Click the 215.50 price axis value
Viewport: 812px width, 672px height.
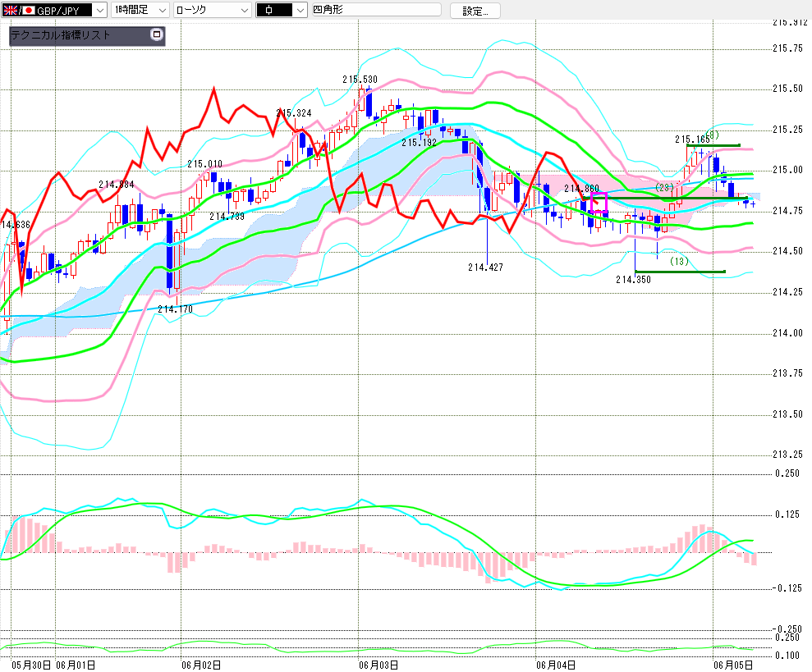[x=787, y=89]
